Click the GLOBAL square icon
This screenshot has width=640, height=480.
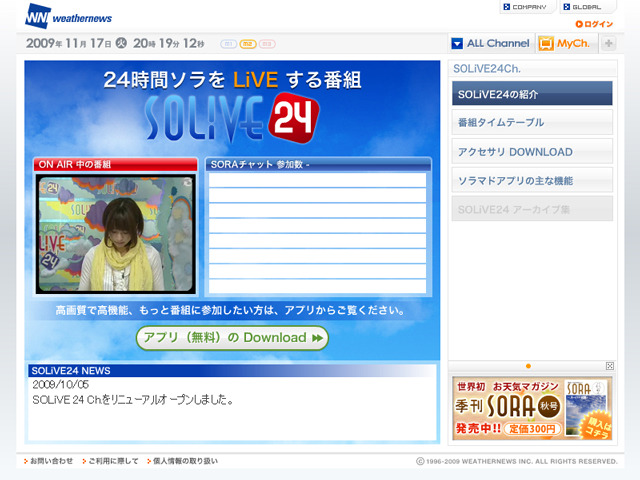click(567, 7)
